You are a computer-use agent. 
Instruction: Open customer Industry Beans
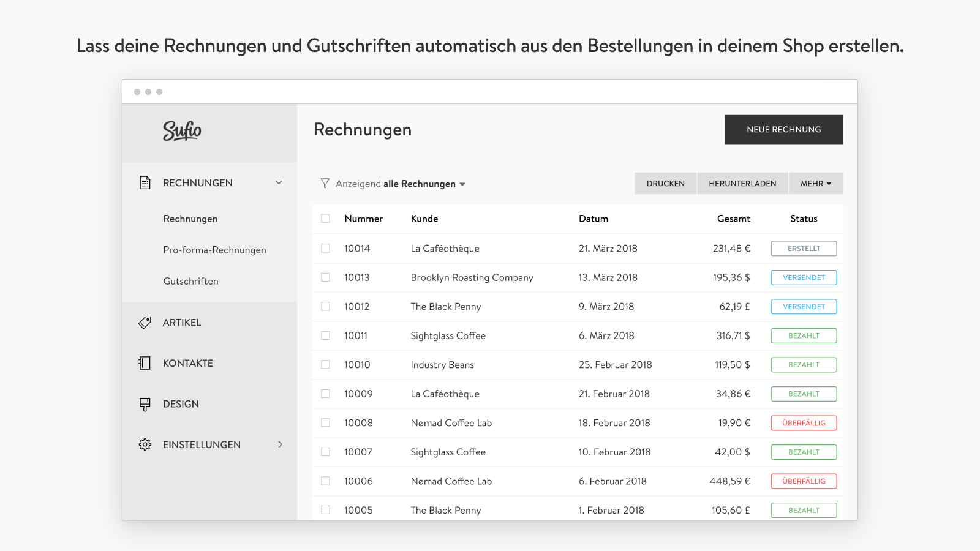tap(442, 364)
